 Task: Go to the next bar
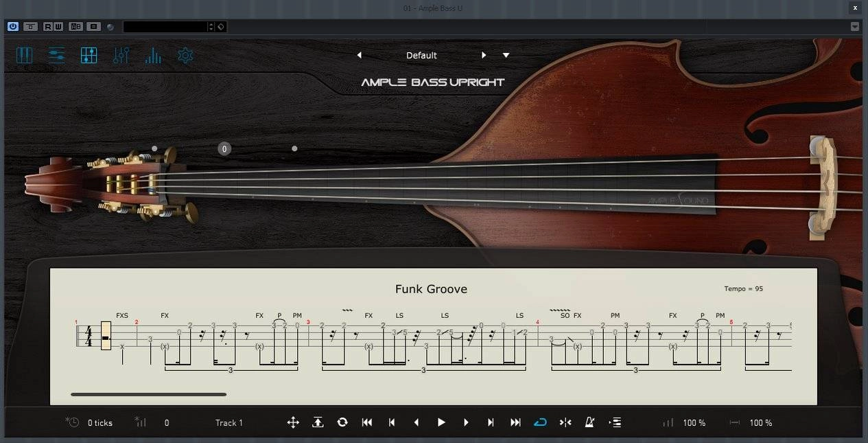coord(491,422)
